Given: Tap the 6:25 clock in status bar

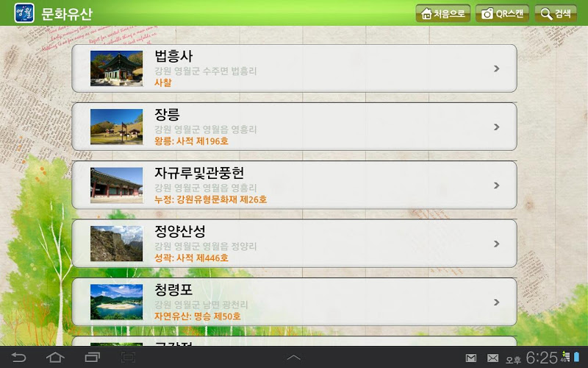Looking at the screenshot, I should click(542, 358).
